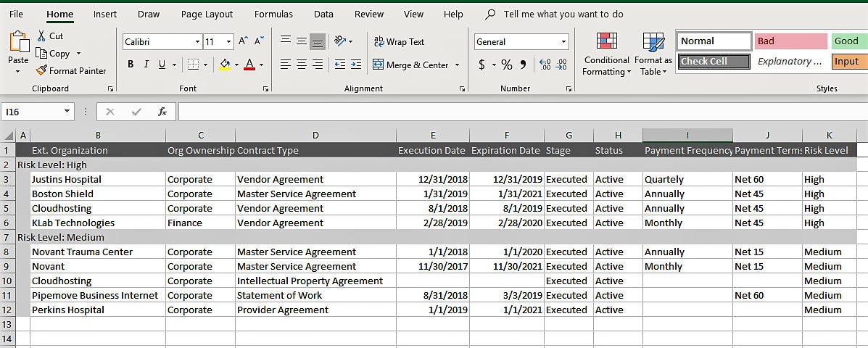This screenshot has width=868, height=348.
Task: Apply yellow fill color bucket
Action: pyautogui.click(x=225, y=65)
